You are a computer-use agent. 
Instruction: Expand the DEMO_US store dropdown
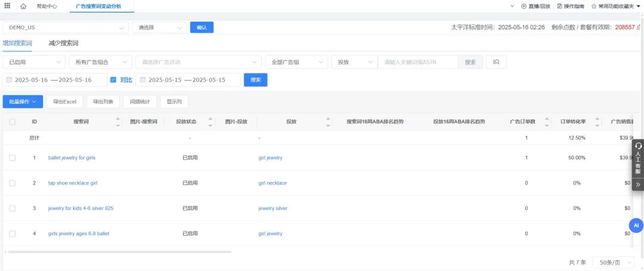click(x=66, y=27)
